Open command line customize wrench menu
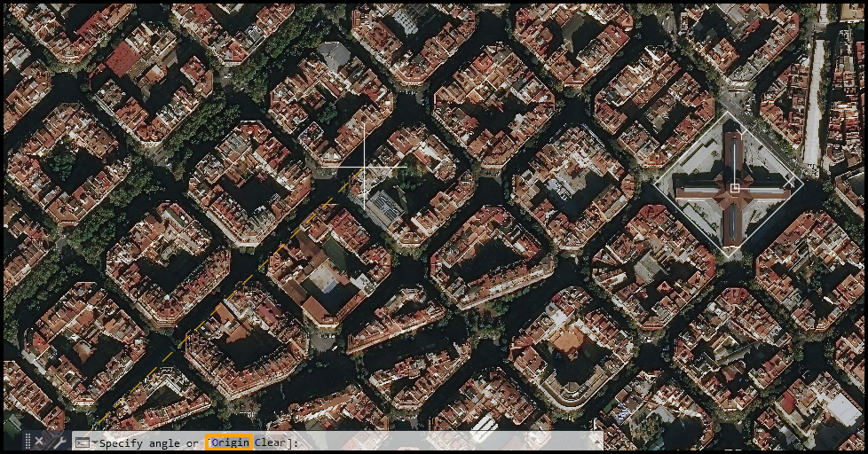The width and height of the screenshot is (868, 454). (59, 442)
